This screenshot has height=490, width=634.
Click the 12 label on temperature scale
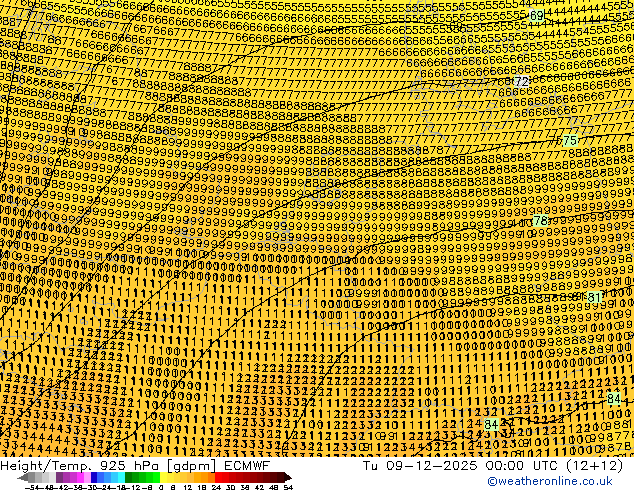[187, 487]
